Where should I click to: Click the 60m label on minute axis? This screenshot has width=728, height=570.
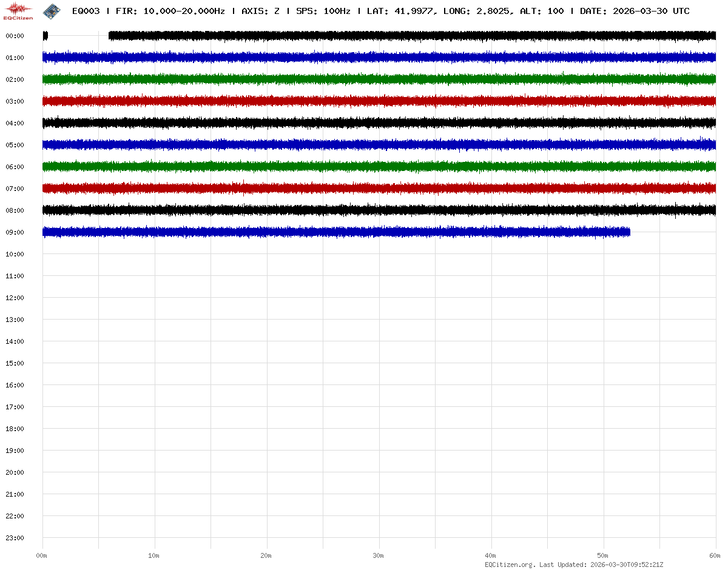pyautogui.click(x=715, y=555)
